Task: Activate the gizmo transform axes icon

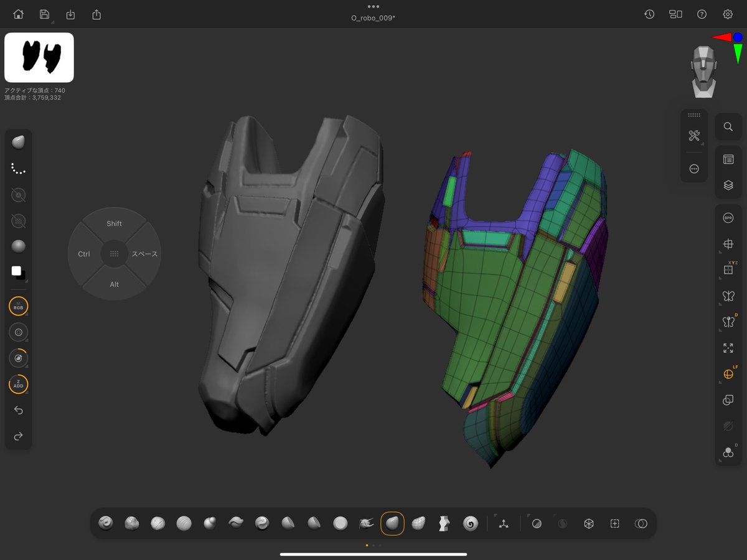Action: click(x=503, y=524)
